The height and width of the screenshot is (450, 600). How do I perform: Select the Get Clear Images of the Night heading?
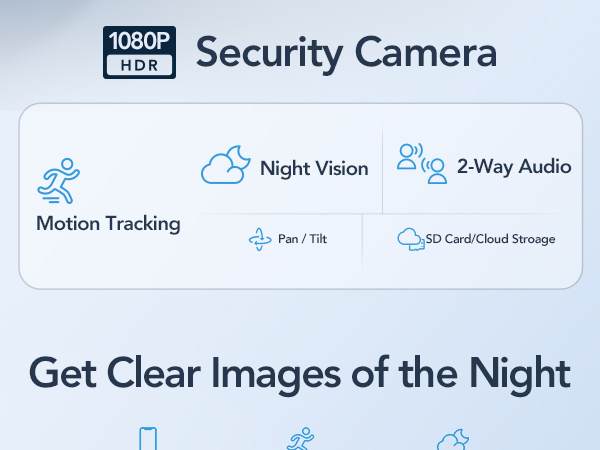[x=300, y=374]
